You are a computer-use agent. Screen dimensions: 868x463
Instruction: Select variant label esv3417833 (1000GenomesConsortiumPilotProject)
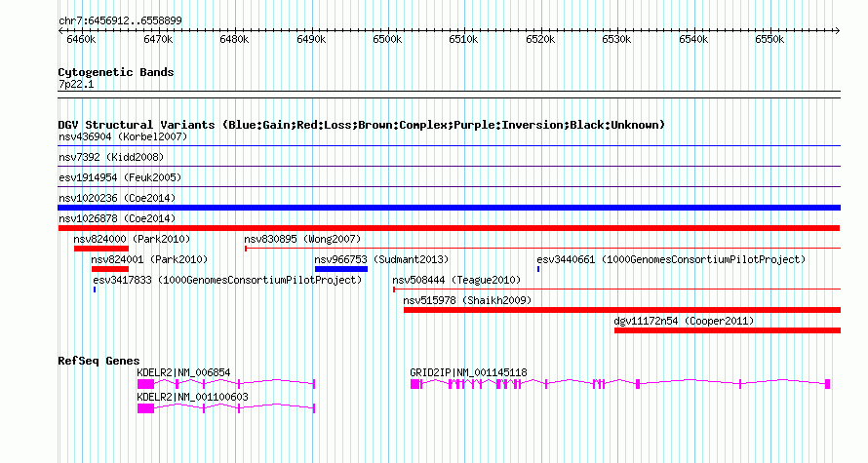(x=227, y=280)
